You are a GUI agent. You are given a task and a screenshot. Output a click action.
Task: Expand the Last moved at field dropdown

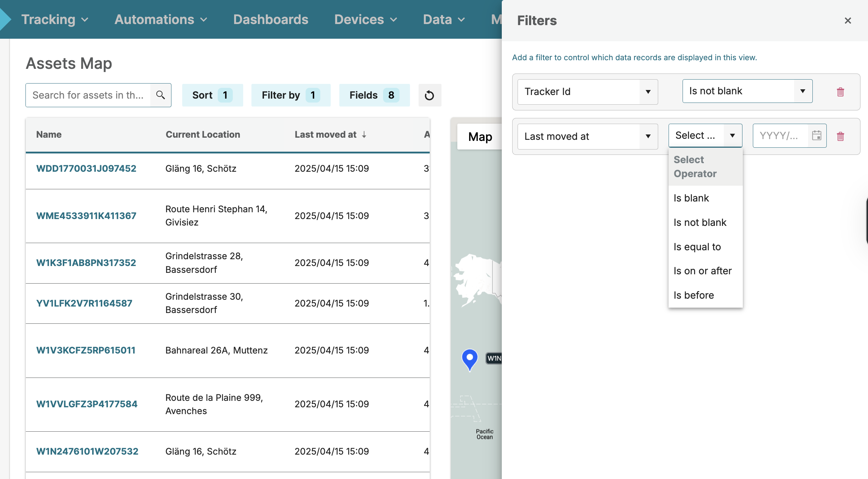pyautogui.click(x=648, y=136)
